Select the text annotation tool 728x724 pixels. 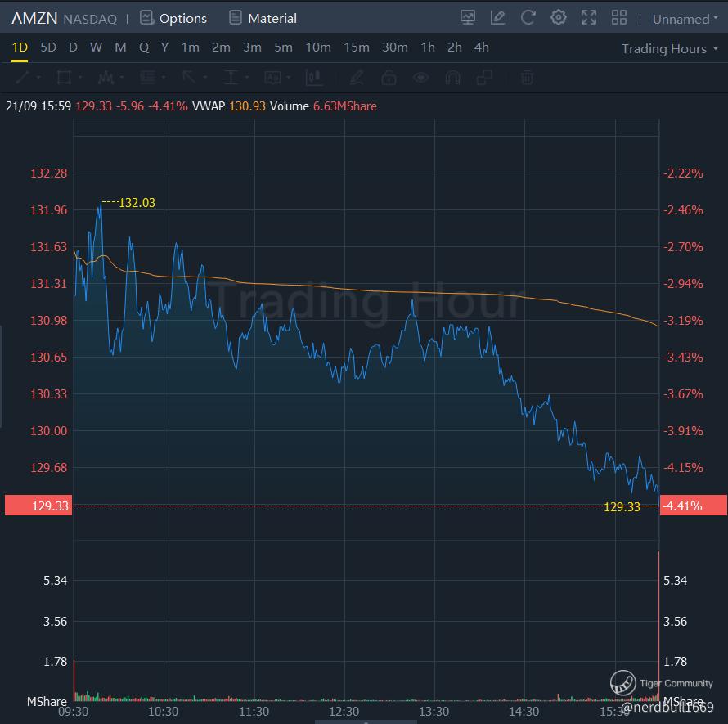(x=272, y=77)
